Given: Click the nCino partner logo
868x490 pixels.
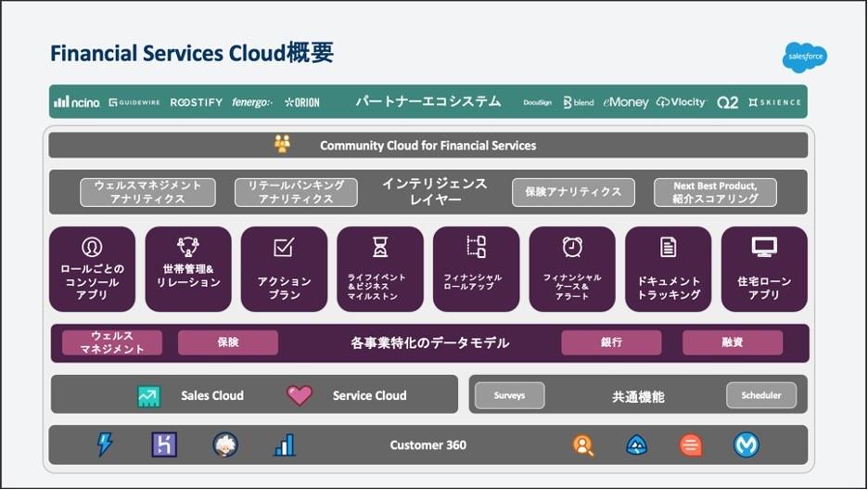Looking at the screenshot, I should coord(77,102).
